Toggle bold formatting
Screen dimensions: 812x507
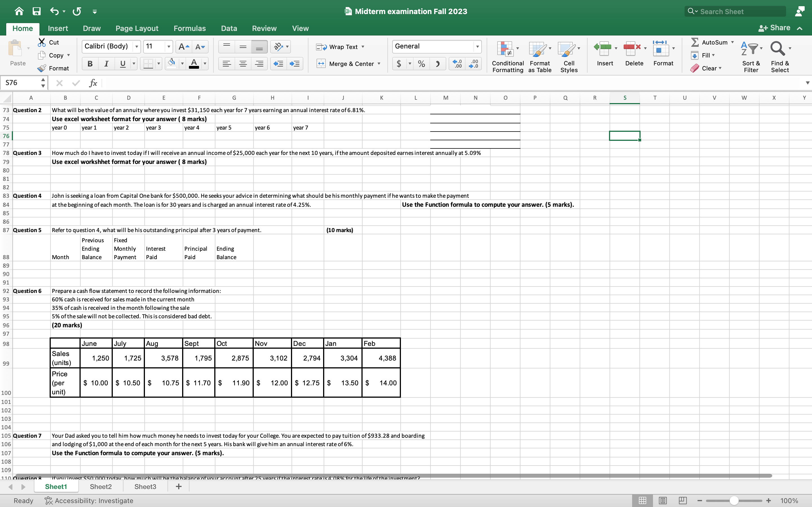coord(90,63)
